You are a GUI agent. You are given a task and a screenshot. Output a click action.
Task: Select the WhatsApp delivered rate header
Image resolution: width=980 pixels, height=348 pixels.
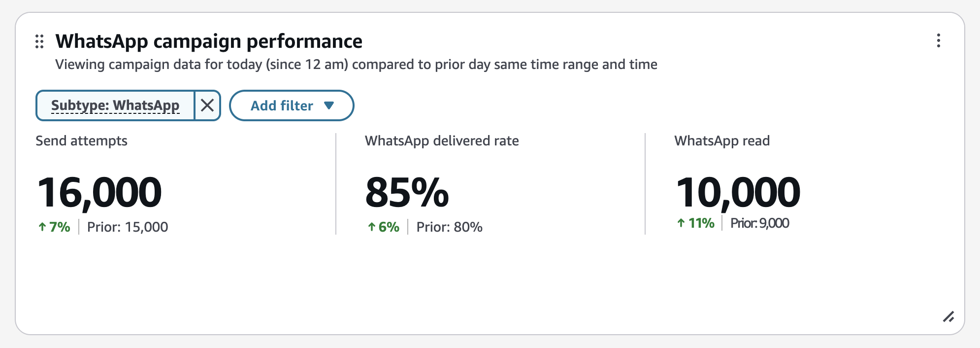[x=442, y=140]
